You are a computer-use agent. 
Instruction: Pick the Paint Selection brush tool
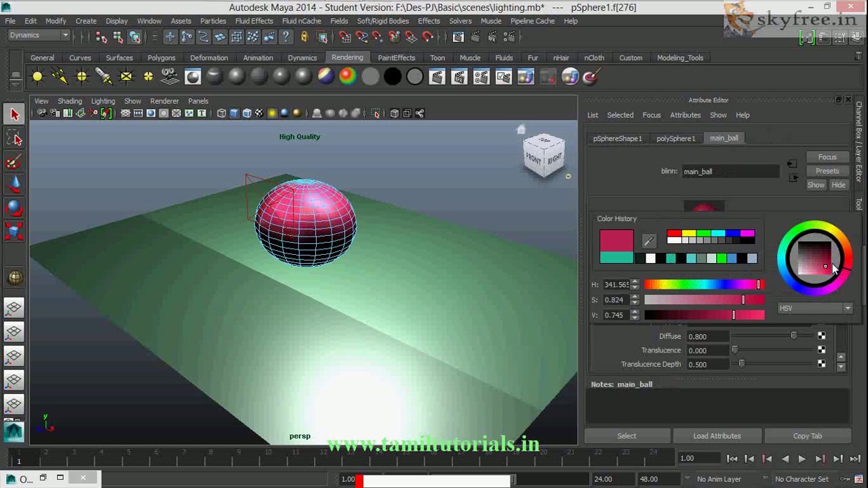click(14, 162)
